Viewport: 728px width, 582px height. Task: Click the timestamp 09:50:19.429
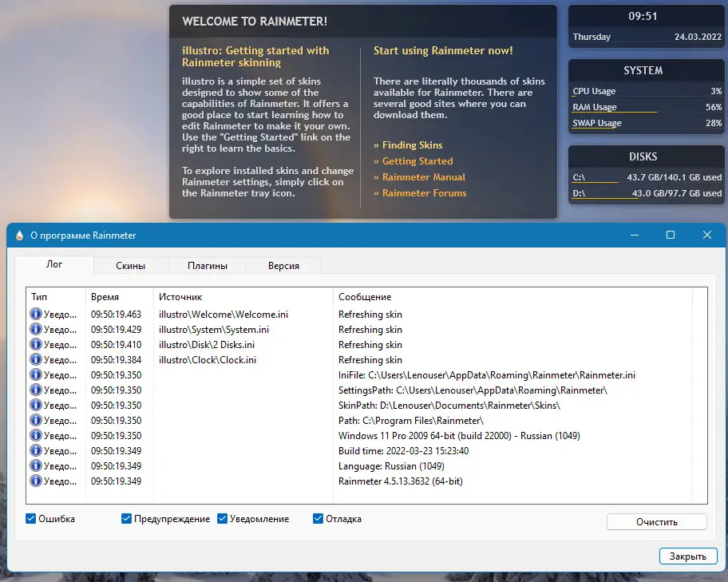(x=116, y=330)
